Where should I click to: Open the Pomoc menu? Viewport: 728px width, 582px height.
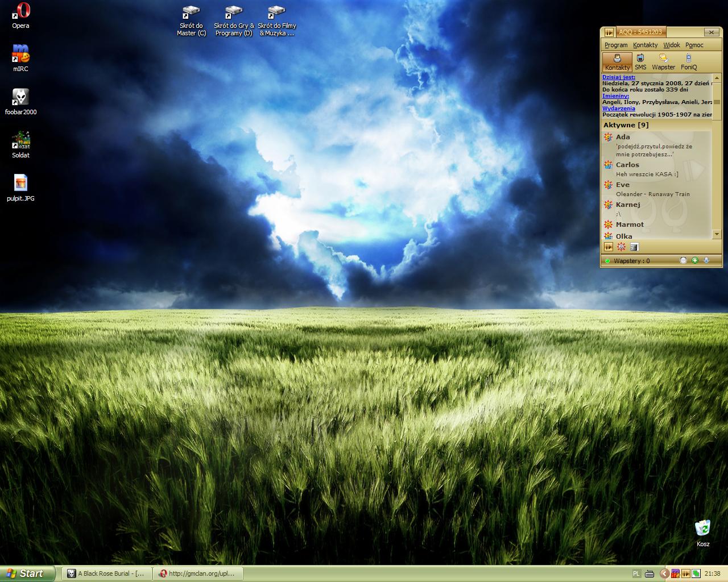(694, 45)
